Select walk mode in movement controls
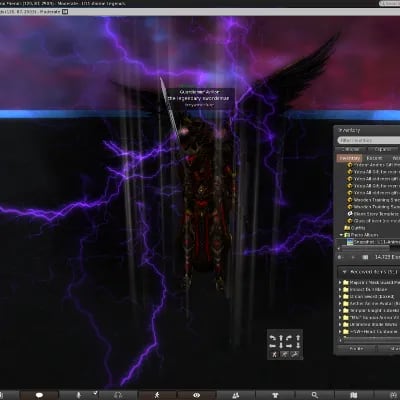Image resolution: width=400 pixels, height=400 pixels. point(274,354)
